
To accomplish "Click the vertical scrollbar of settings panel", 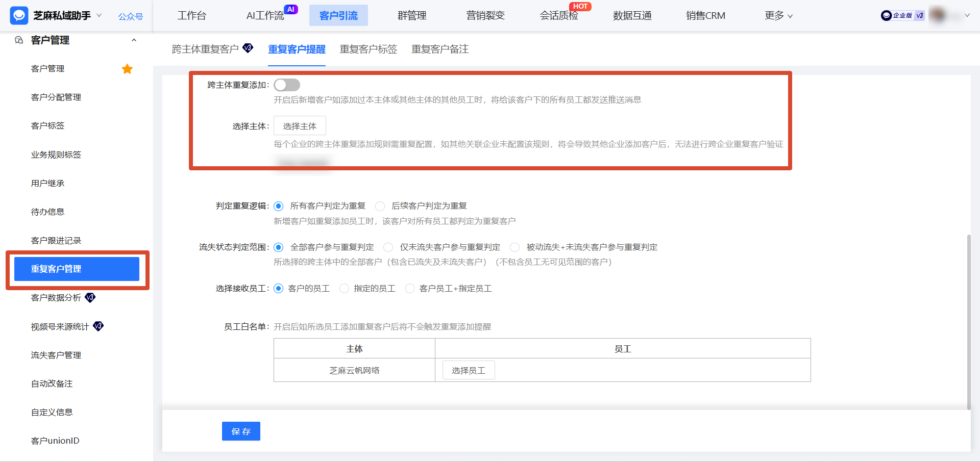I will click(x=969, y=322).
